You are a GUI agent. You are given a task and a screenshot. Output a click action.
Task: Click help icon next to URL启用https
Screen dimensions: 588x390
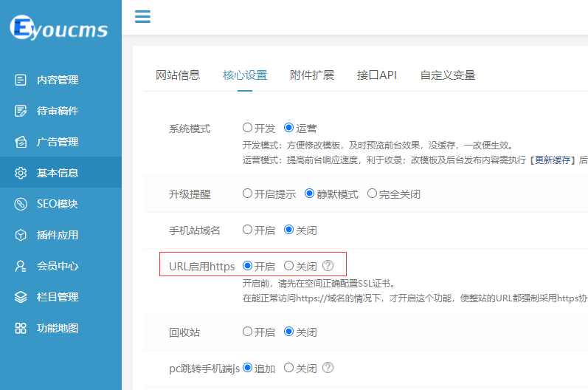tap(328, 266)
